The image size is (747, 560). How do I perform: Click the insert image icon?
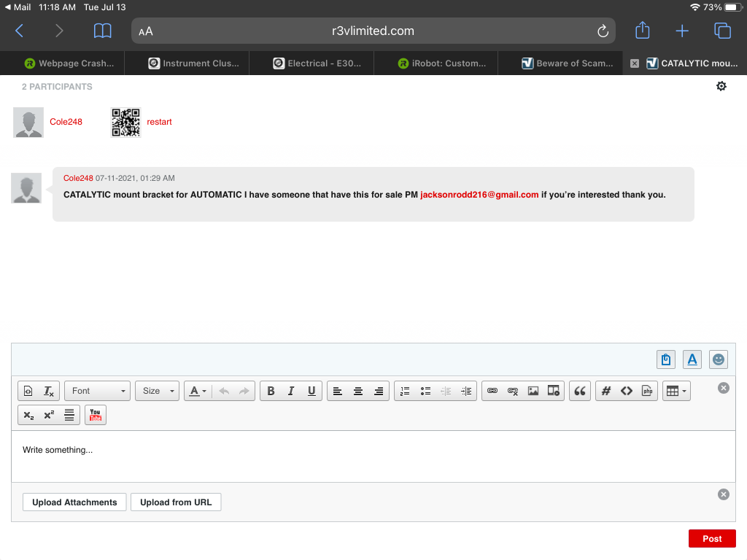click(533, 391)
